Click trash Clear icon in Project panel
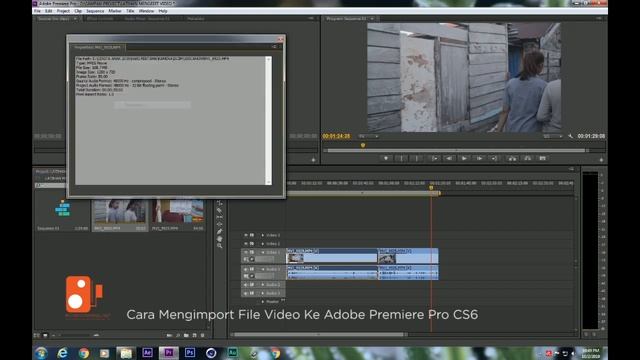The image size is (640, 360). [202, 335]
